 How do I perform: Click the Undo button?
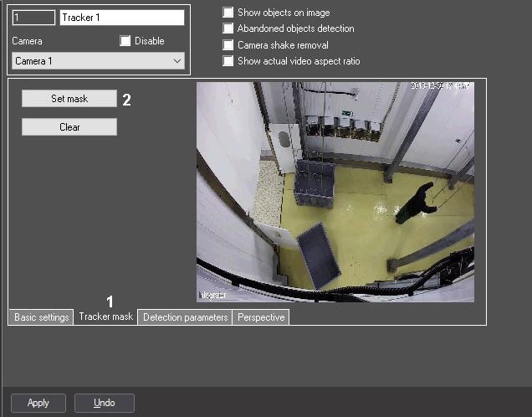point(105,403)
